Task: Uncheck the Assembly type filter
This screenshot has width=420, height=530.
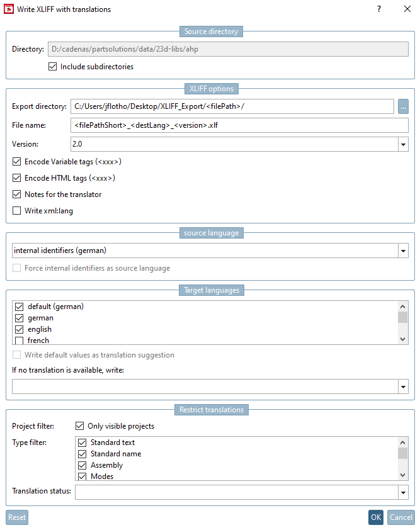Action: point(82,465)
